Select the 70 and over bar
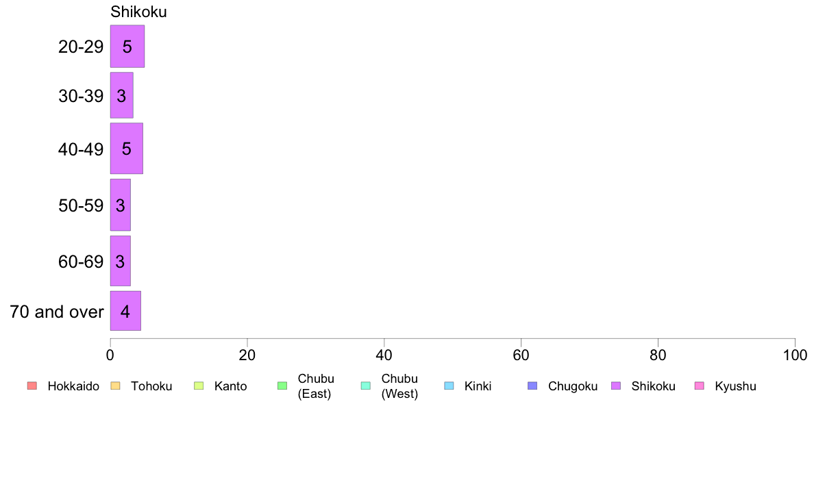 point(125,311)
